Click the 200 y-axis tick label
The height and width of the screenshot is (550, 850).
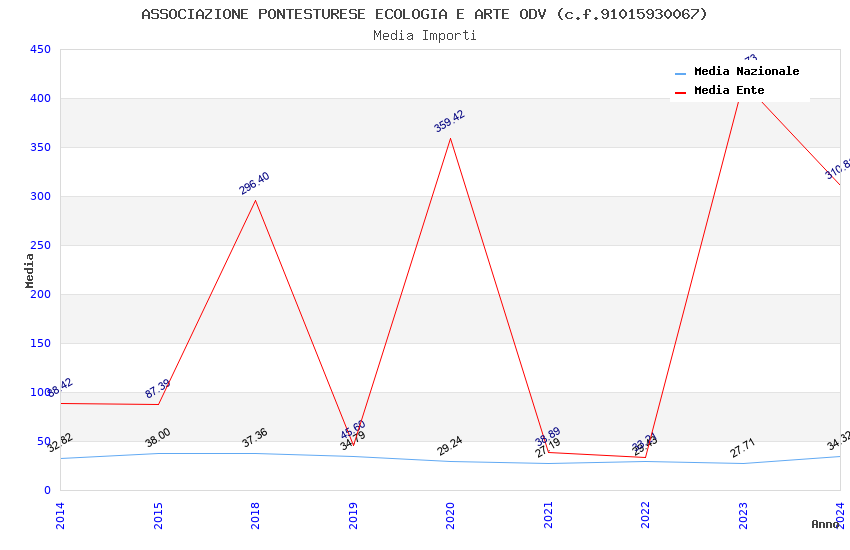40,294
